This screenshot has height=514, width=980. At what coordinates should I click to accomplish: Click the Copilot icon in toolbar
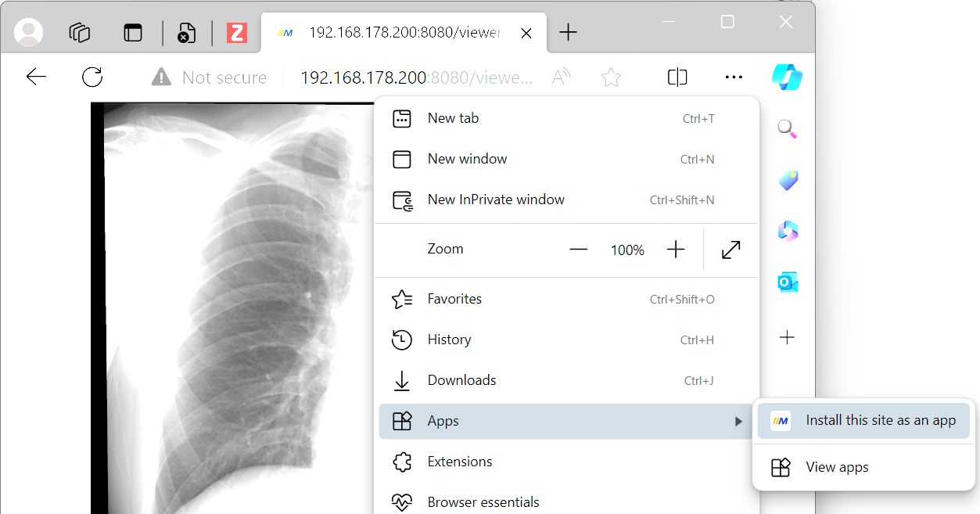(787, 77)
